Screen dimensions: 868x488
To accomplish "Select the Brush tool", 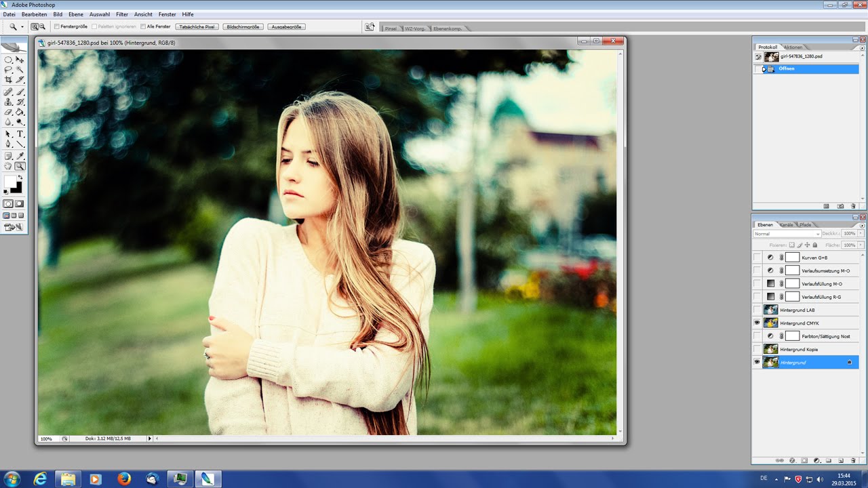I will 20,91.
